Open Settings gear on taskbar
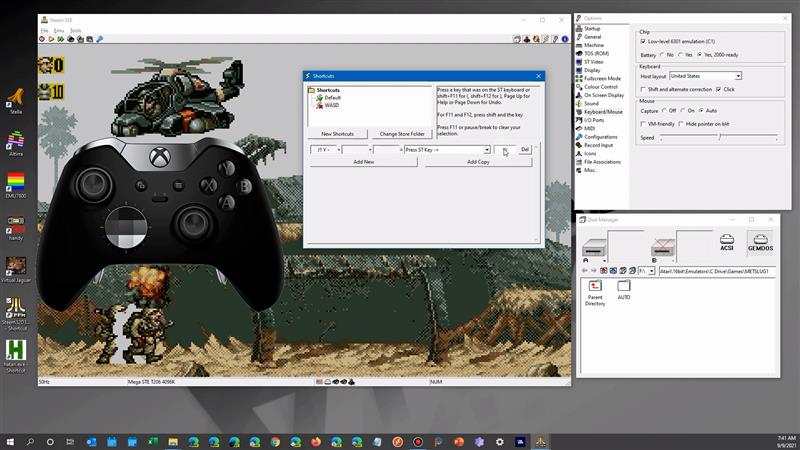The image size is (800, 450). (x=499, y=442)
